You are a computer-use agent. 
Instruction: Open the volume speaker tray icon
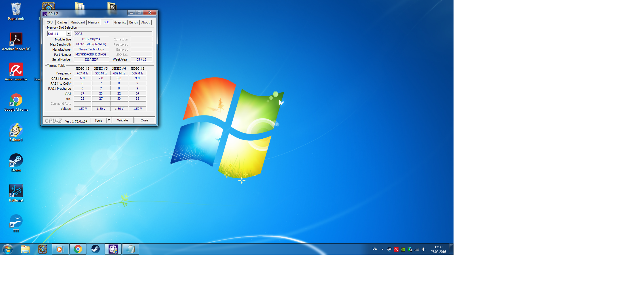tap(423, 249)
